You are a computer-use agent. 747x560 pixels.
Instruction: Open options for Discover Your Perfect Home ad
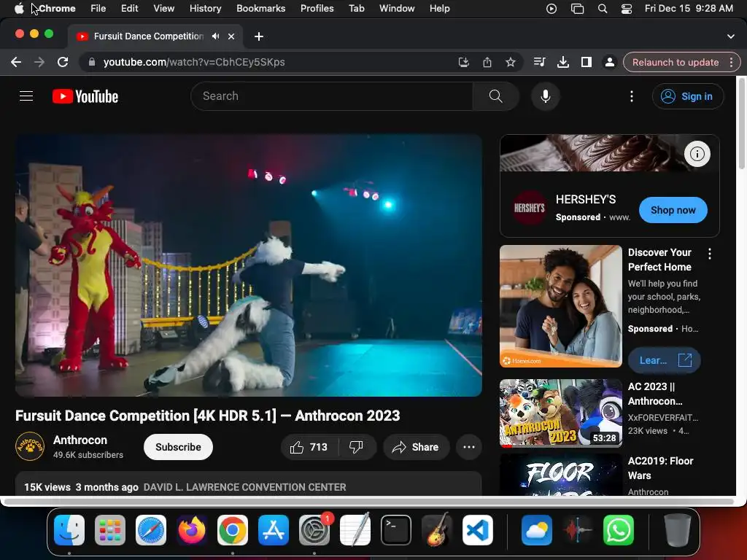click(x=710, y=254)
